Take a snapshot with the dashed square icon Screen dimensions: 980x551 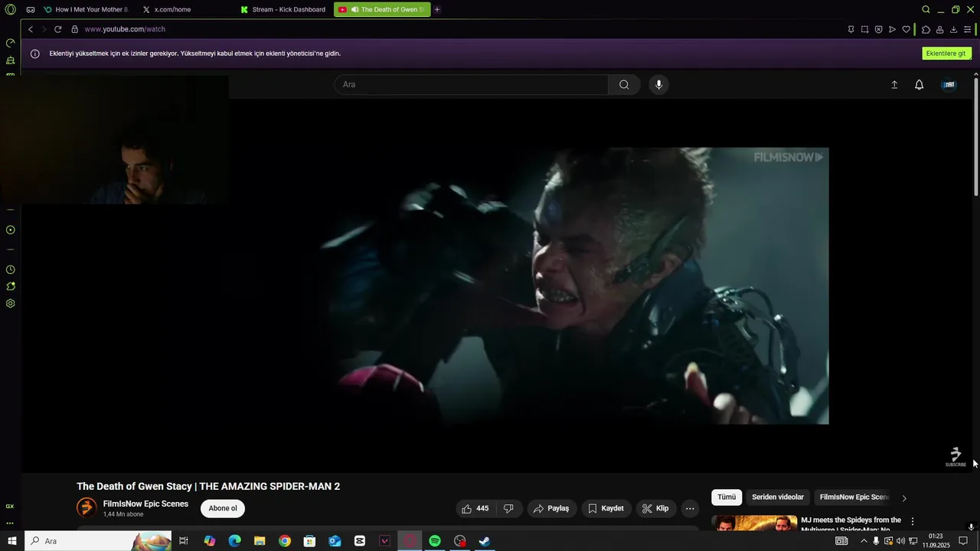(864, 29)
